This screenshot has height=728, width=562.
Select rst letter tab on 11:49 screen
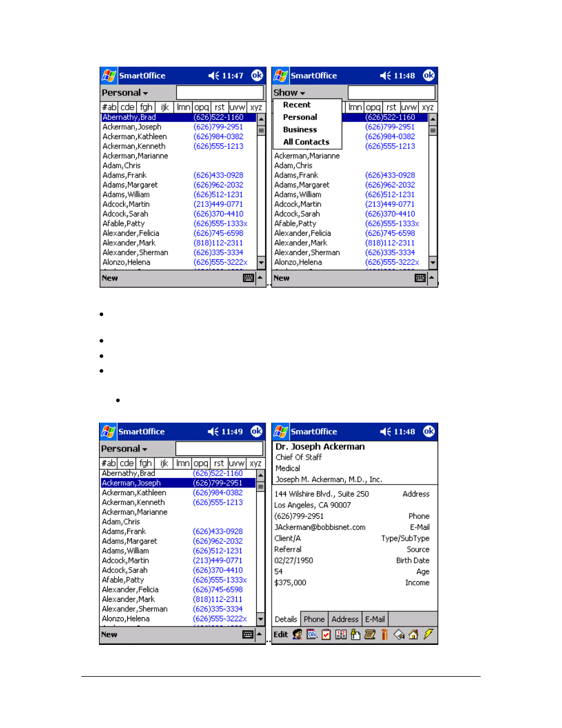pos(219,463)
